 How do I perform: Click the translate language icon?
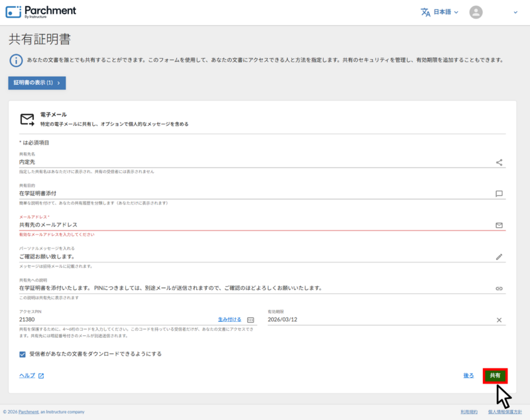coord(425,12)
